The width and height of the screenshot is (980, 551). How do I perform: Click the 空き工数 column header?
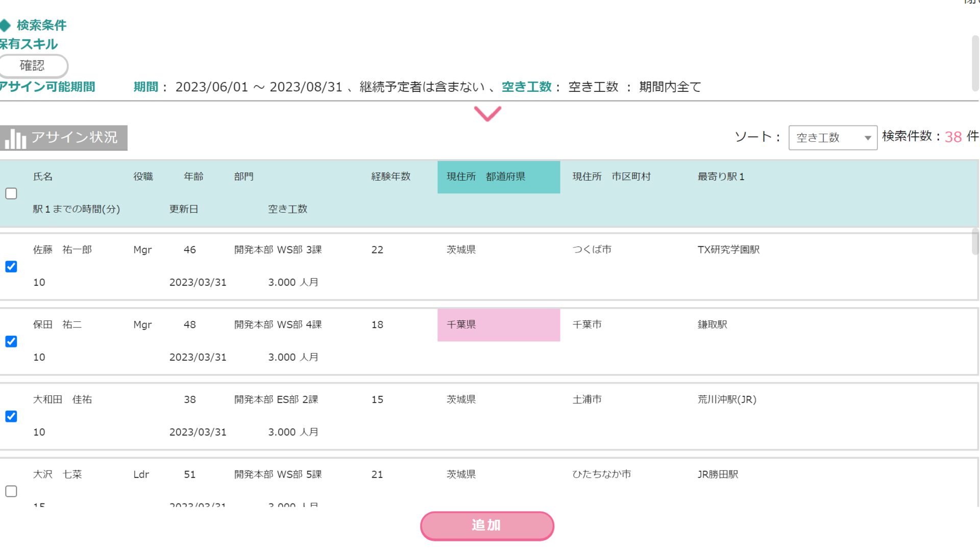tap(287, 209)
